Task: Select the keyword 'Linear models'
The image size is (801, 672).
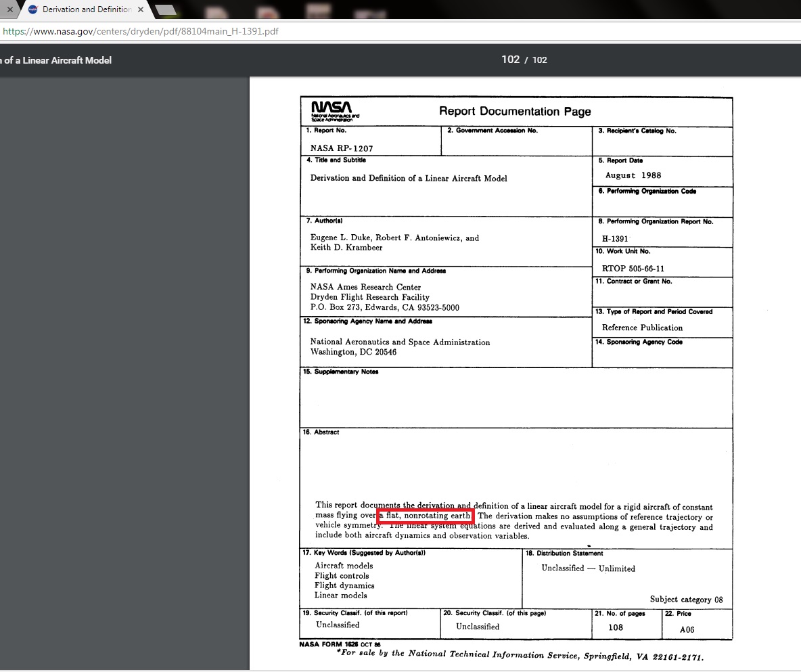Action: pyautogui.click(x=341, y=596)
